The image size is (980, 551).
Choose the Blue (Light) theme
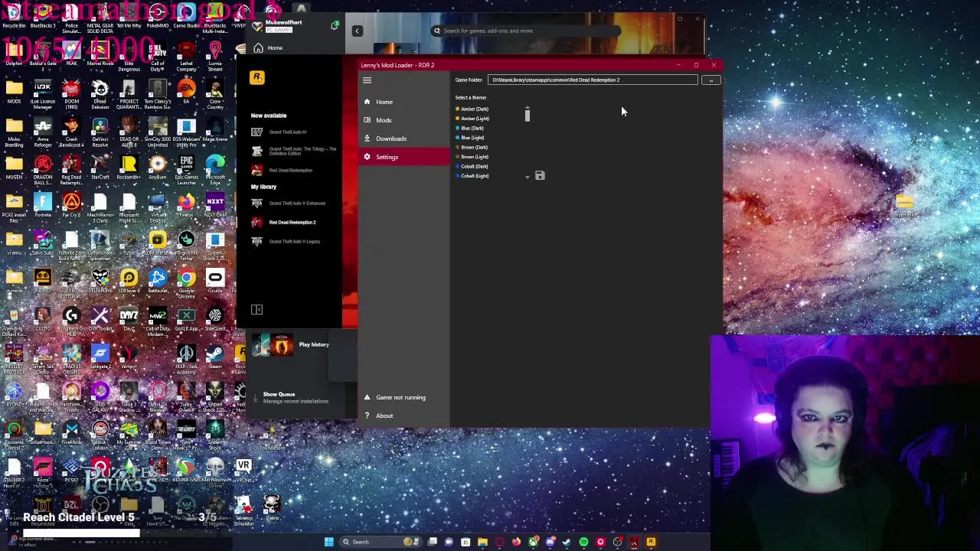click(x=472, y=138)
